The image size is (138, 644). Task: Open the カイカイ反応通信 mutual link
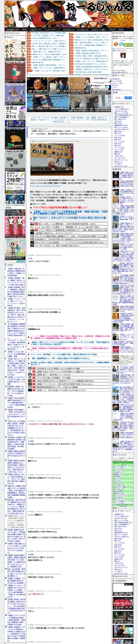tap(117, 81)
